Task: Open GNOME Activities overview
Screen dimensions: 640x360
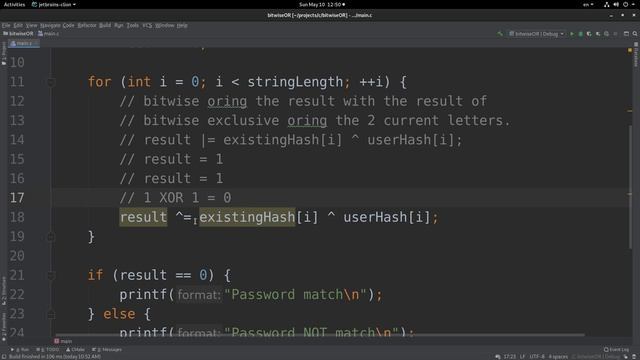Action: pos(14,4)
